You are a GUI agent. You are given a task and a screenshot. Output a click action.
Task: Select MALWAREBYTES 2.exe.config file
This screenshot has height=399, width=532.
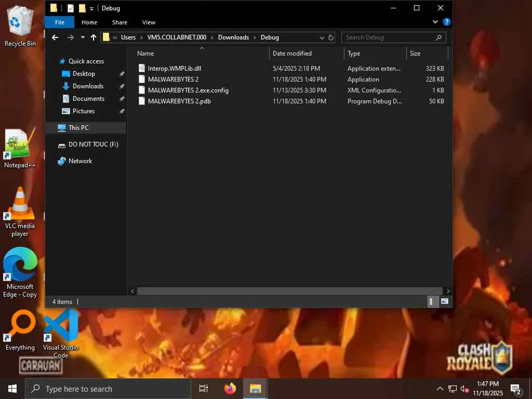[188, 90]
